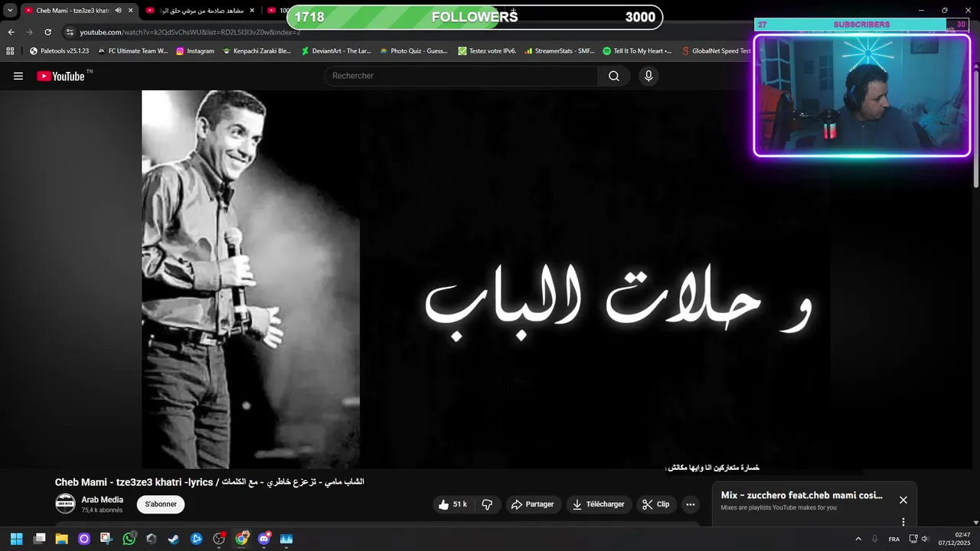The image size is (980, 551).
Task: Like the Cheb Mami video
Action: (452, 504)
